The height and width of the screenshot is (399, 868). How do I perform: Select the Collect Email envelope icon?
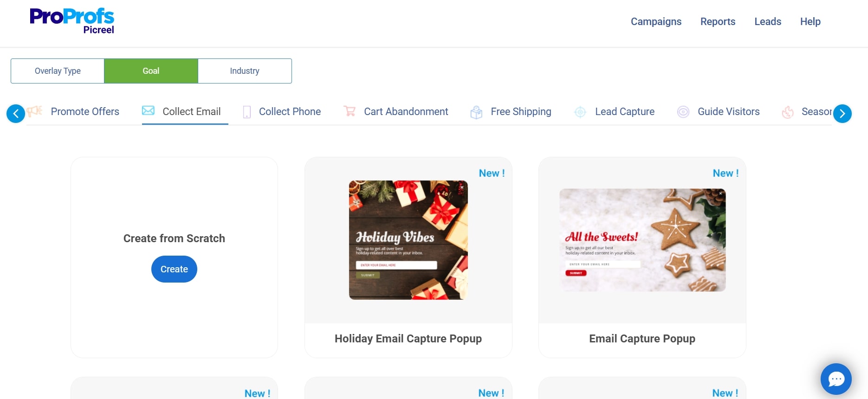coord(148,110)
